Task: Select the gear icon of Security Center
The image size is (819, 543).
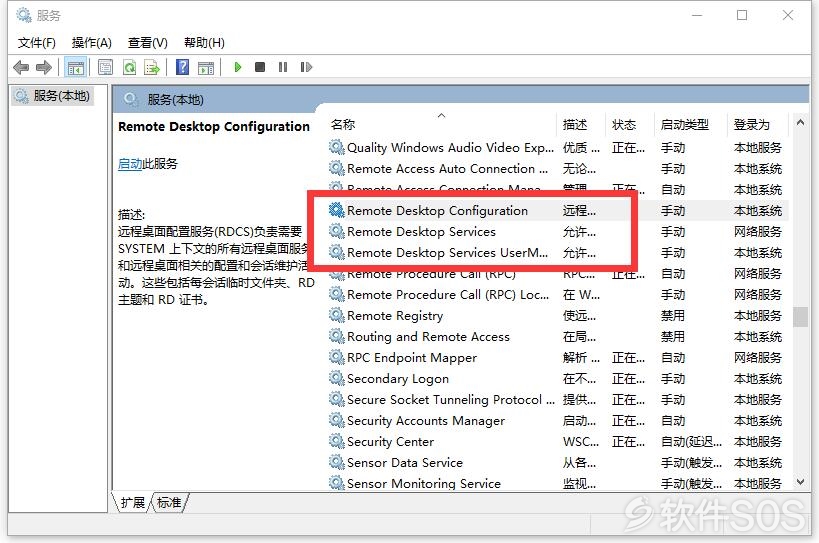Action: 336,441
